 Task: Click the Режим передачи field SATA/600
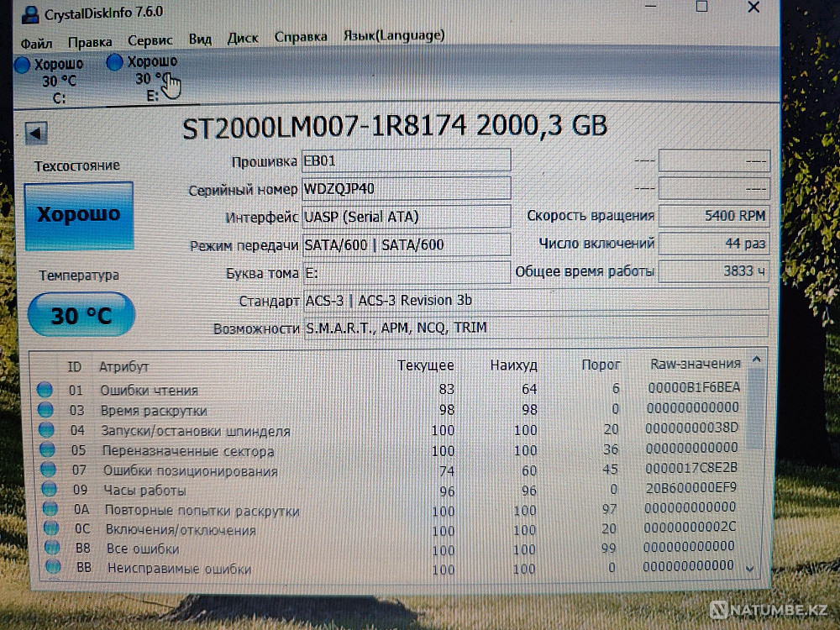click(x=406, y=244)
